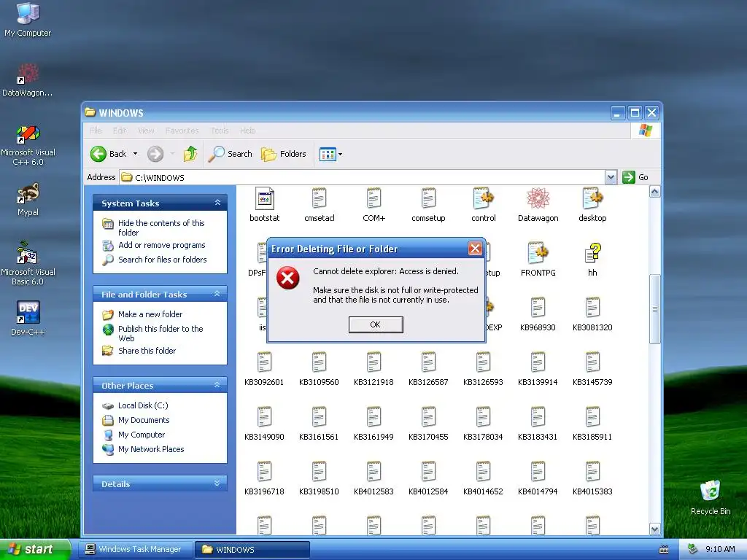Click the on-screen keyboard tray icon
This screenshot has height=560, width=747.
tap(664, 550)
